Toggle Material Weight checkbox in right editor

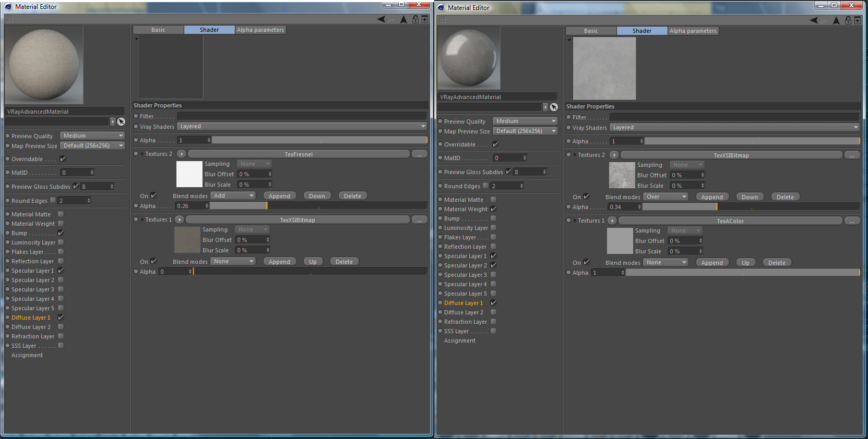(x=493, y=209)
